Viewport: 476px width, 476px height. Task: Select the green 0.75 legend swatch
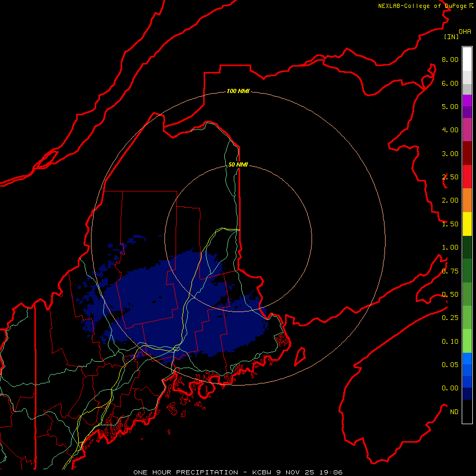[x=467, y=271]
